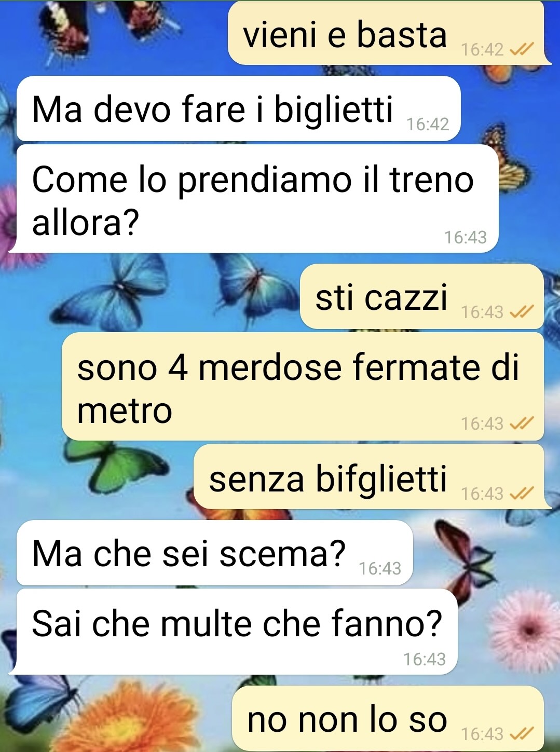Click double-check icon on 'sti cazzi' message
Screen dimensions: 560x752
[x=522, y=312]
